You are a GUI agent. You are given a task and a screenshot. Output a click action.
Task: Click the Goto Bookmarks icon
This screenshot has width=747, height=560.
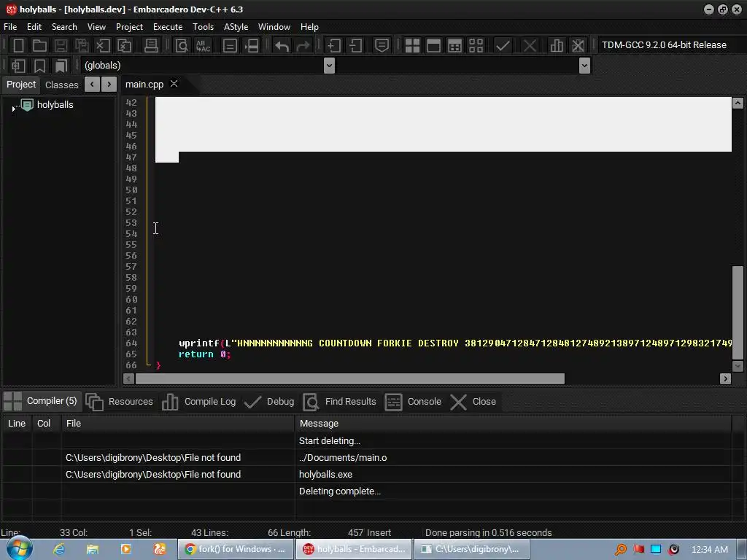(x=61, y=66)
